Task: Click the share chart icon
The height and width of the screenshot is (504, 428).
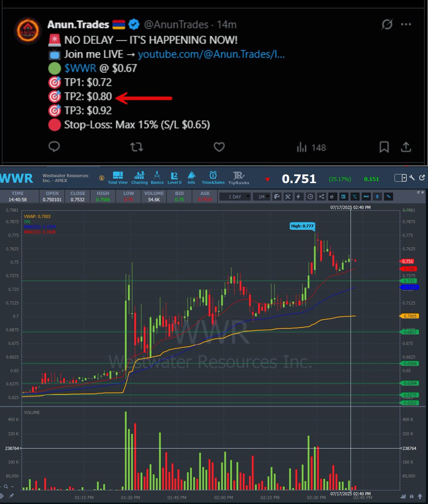Action: [321, 197]
